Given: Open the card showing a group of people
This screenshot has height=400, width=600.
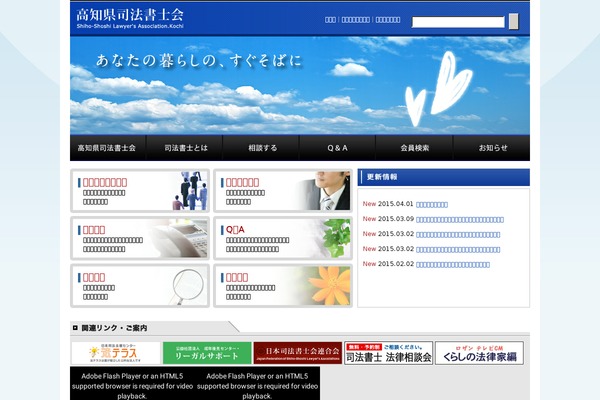Looking at the screenshot, I should click(140, 191).
